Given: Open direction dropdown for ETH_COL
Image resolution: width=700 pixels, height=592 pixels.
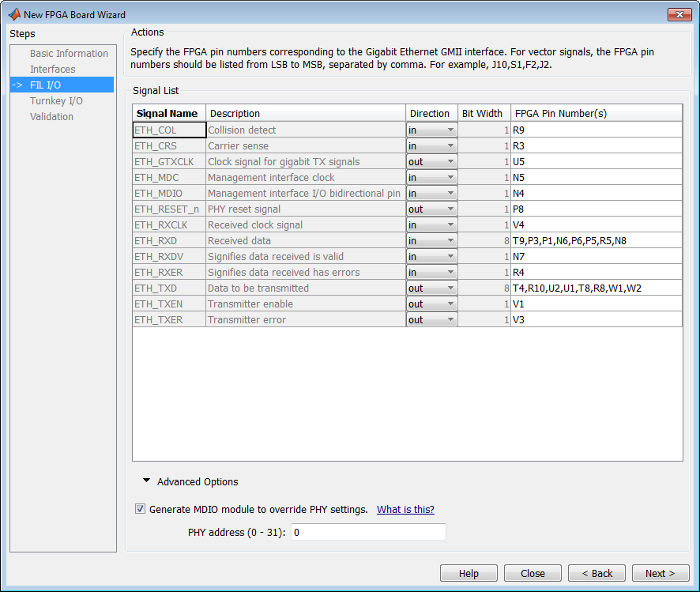Looking at the screenshot, I should point(431,130).
